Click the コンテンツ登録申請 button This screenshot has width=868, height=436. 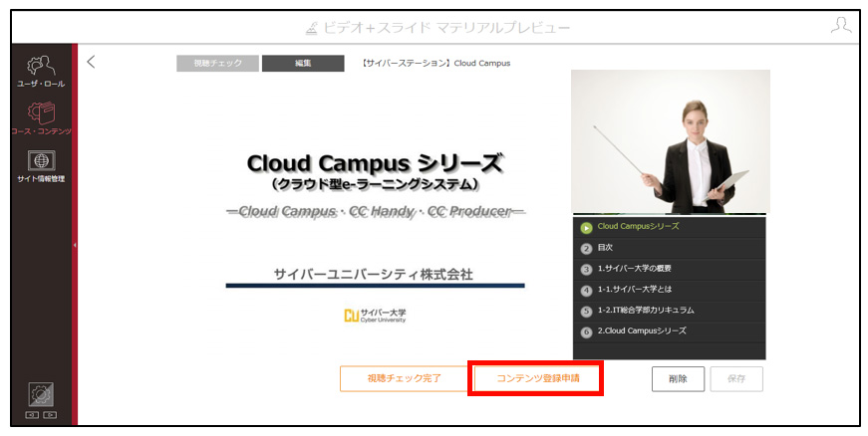coord(537,378)
